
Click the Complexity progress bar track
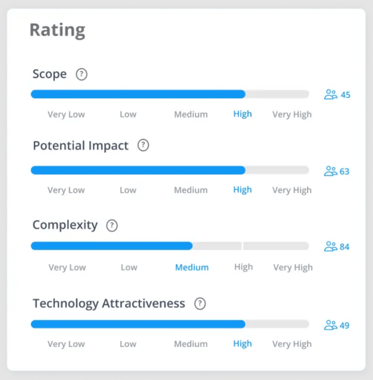point(170,246)
